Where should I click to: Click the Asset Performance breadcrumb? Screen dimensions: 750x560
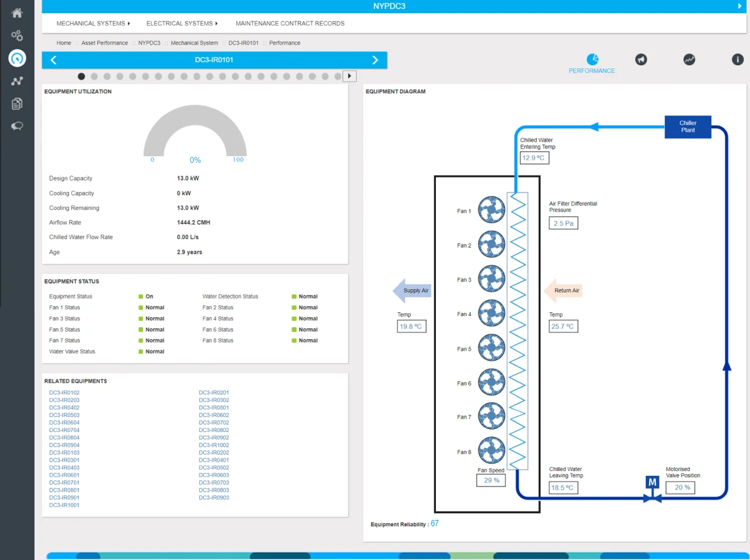pyautogui.click(x=105, y=43)
